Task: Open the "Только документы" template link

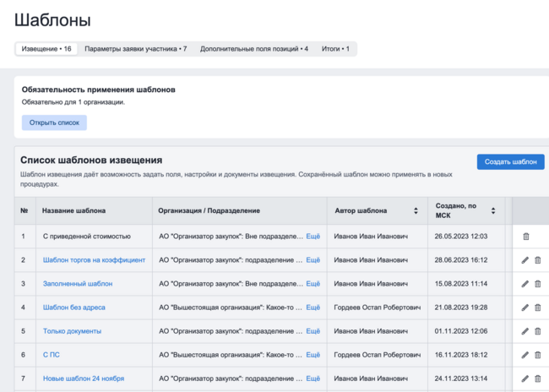Action: click(x=72, y=331)
